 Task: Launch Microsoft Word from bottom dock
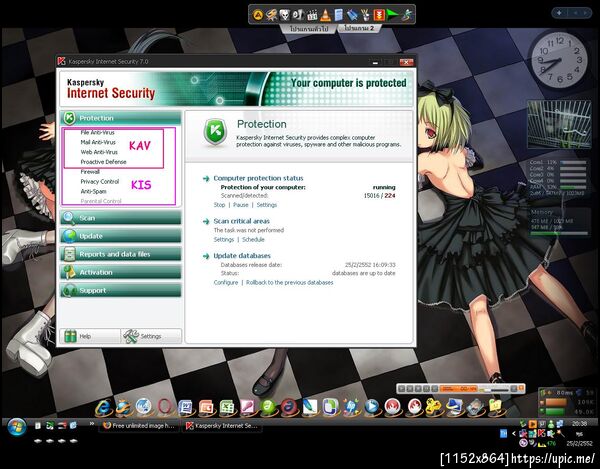(186, 407)
